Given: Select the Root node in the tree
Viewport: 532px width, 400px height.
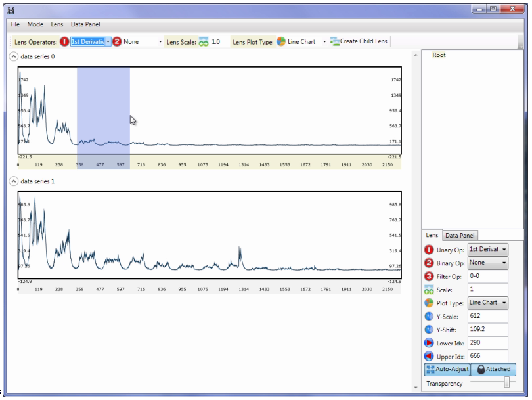Looking at the screenshot, I should point(439,55).
